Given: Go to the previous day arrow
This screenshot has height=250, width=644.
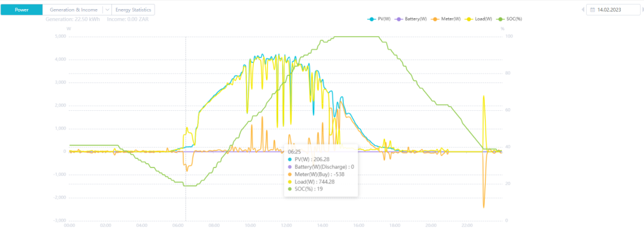Looking at the screenshot, I should coord(583,10).
